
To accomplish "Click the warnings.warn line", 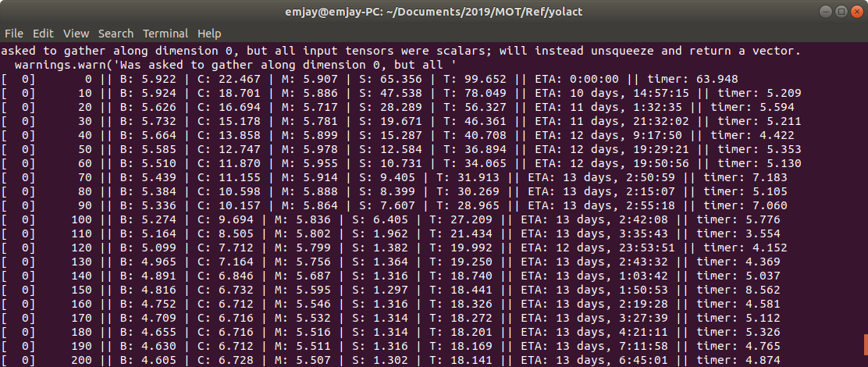I will [x=236, y=66].
